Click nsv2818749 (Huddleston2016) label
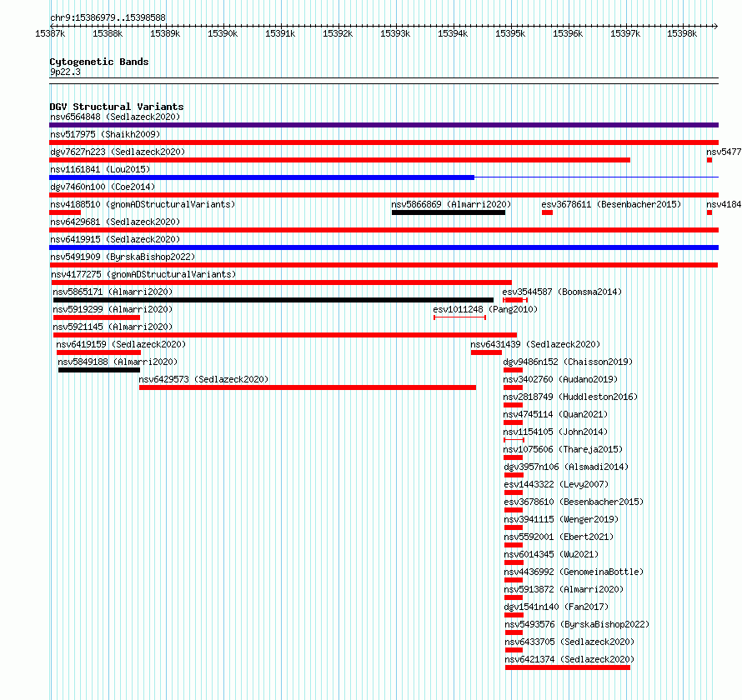Image resolution: width=742 pixels, height=700 pixels. point(571,397)
